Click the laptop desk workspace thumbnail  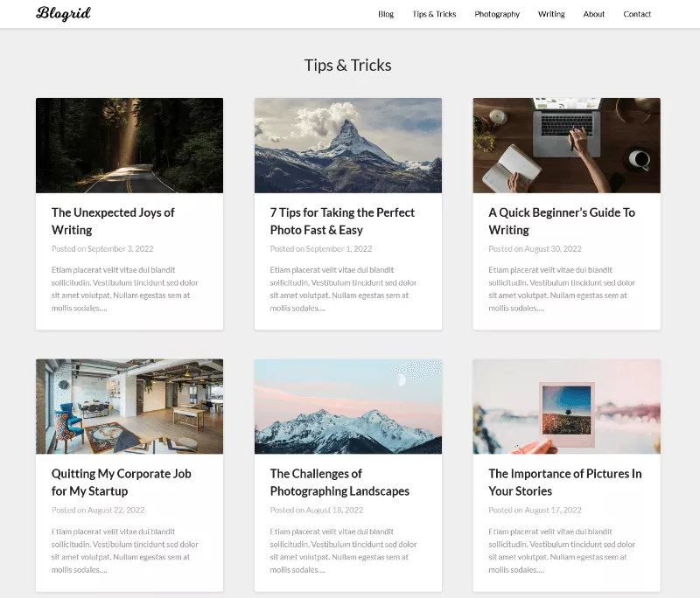[566, 145]
